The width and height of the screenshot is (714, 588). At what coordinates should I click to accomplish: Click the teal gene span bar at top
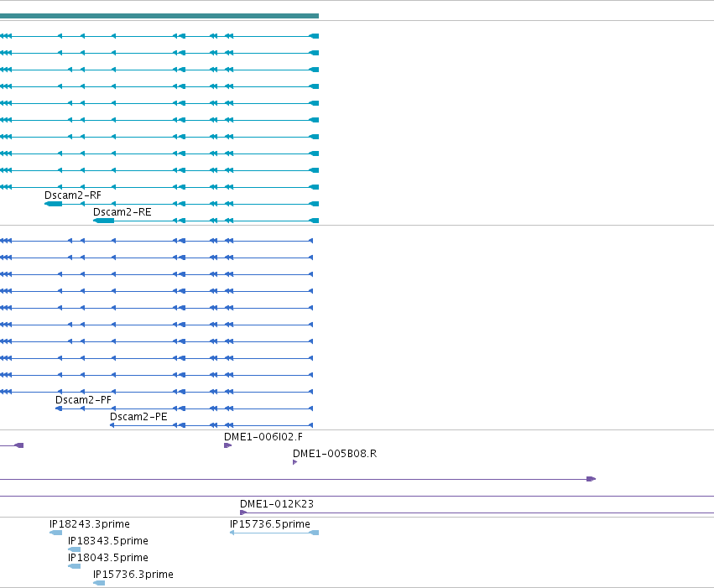click(x=159, y=16)
